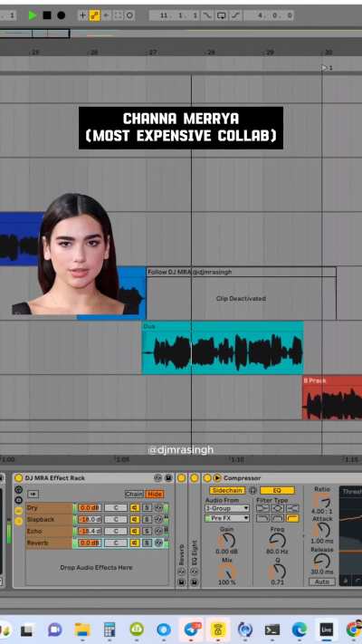Viewport: 362px width, 644px height.
Task: Open Audio From dropdown showing 3-Group
Action: pyautogui.click(x=227, y=508)
